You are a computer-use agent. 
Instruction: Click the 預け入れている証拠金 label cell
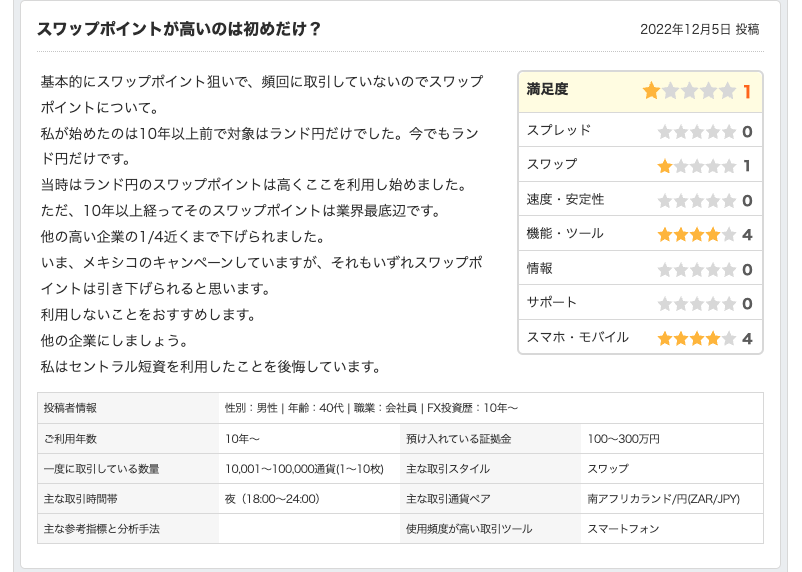point(489,438)
